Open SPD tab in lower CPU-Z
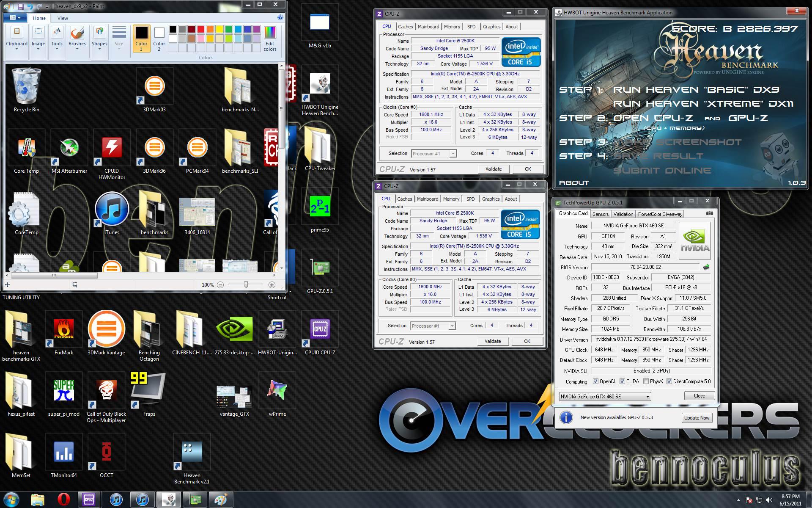The height and width of the screenshot is (508, 812). [x=470, y=199]
